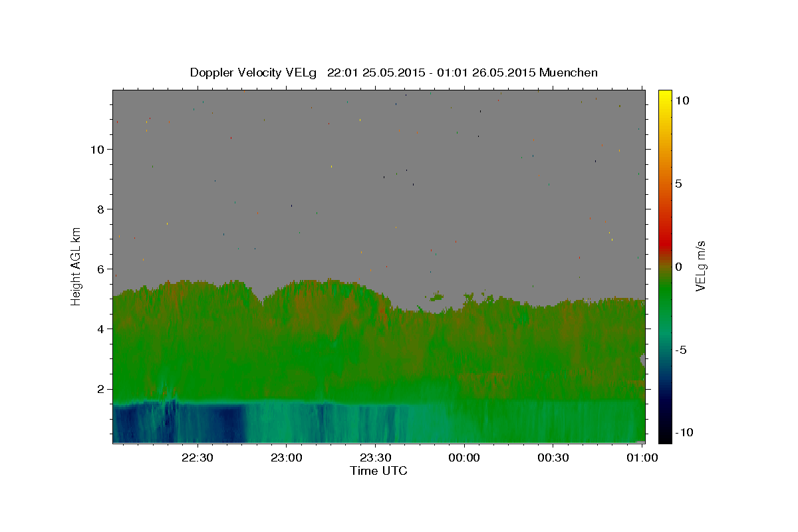This screenshot has height=532, width=798.
Task: Click the colorbar tick label -10
Action: coord(684,433)
